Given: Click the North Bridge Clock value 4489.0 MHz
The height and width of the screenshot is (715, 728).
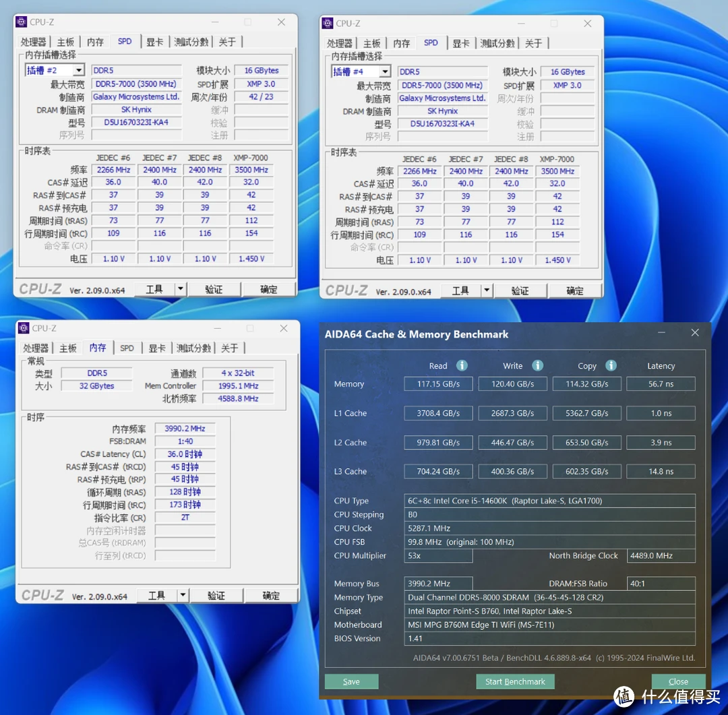Looking at the screenshot, I should click(x=661, y=555).
